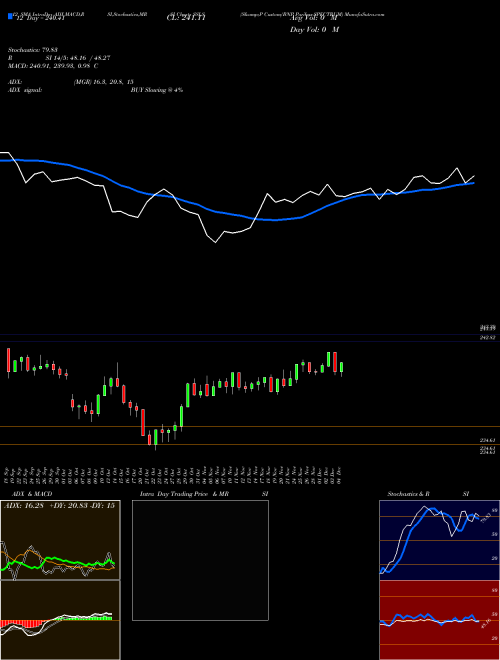Click the 'MACD: 240.91, 239.93, 0.98 C' line
The image size is (500, 660).
53,66
